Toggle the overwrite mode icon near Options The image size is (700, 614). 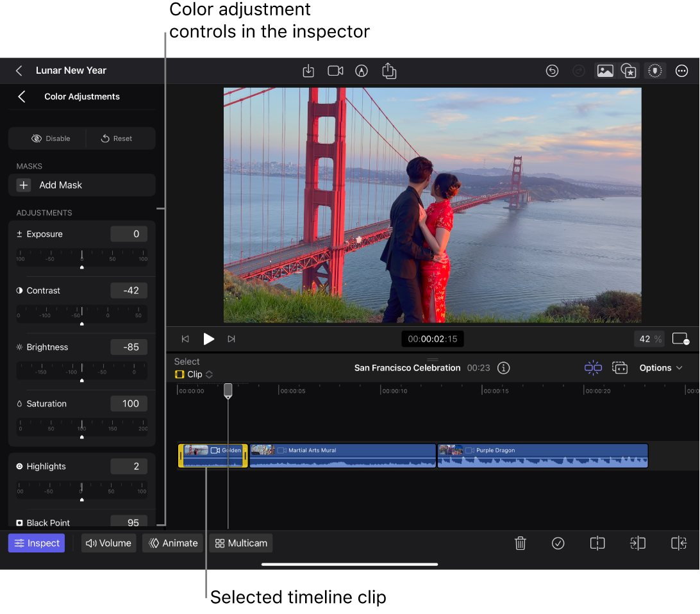[620, 367]
